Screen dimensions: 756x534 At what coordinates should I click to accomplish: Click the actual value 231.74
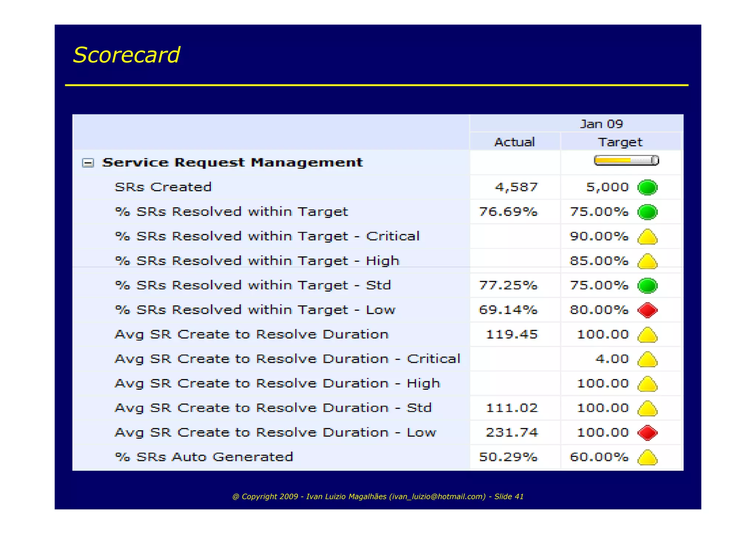click(x=512, y=433)
